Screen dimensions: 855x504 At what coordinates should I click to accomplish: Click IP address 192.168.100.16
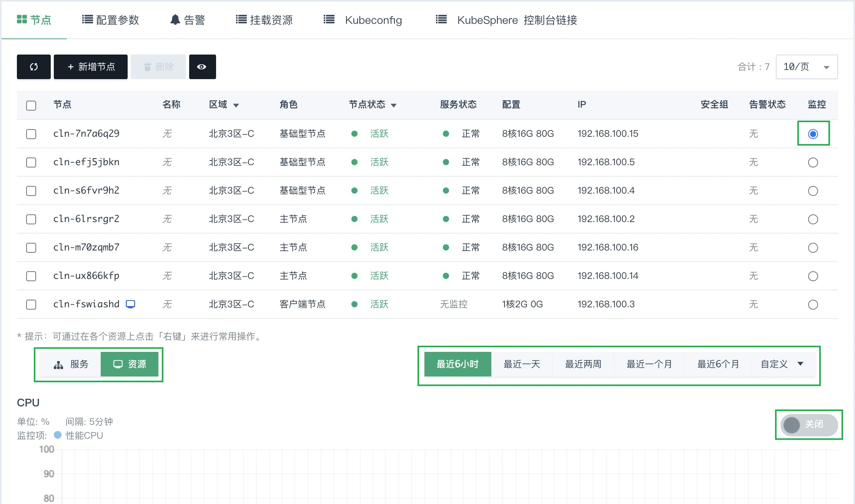coord(608,247)
